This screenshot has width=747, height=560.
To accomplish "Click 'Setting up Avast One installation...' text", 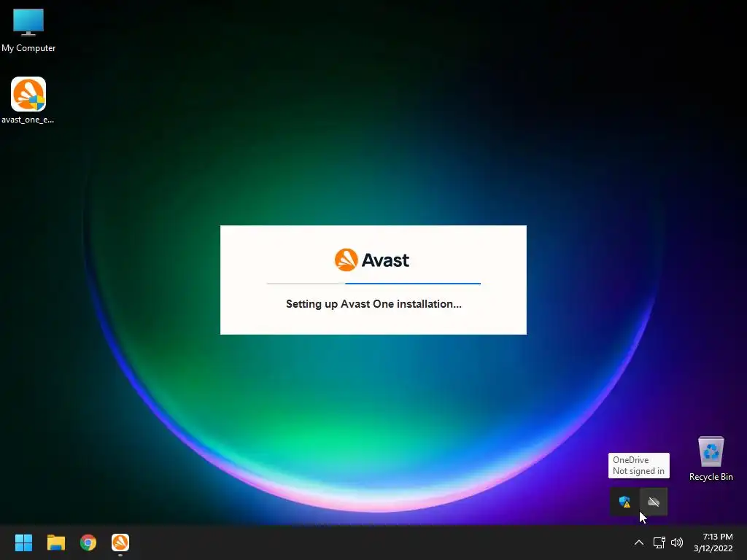I will pos(373,304).
